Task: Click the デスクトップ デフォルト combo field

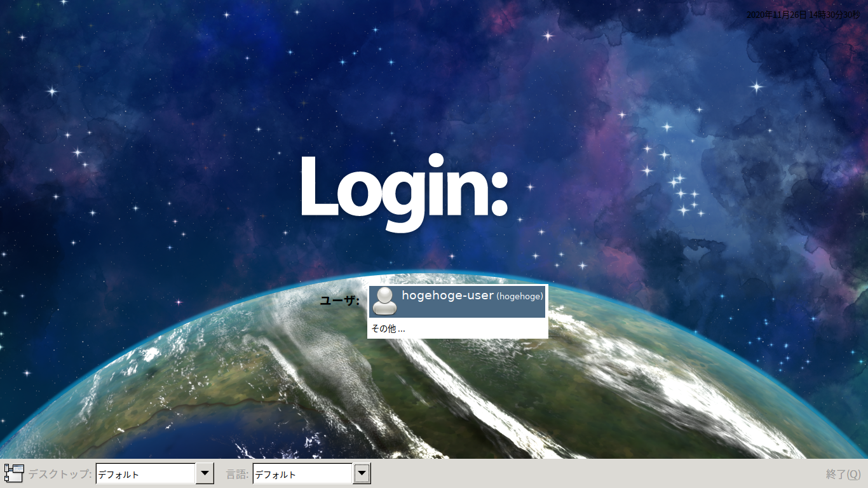Action: pos(146,473)
